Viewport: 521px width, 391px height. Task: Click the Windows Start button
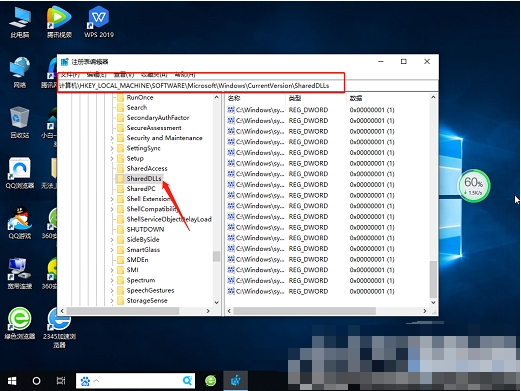pyautogui.click(x=12, y=381)
